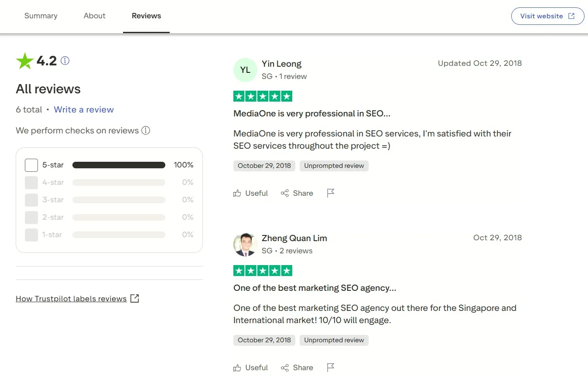588x385 pixels.
Task: Click the Write a review link
Action: click(84, 109)
